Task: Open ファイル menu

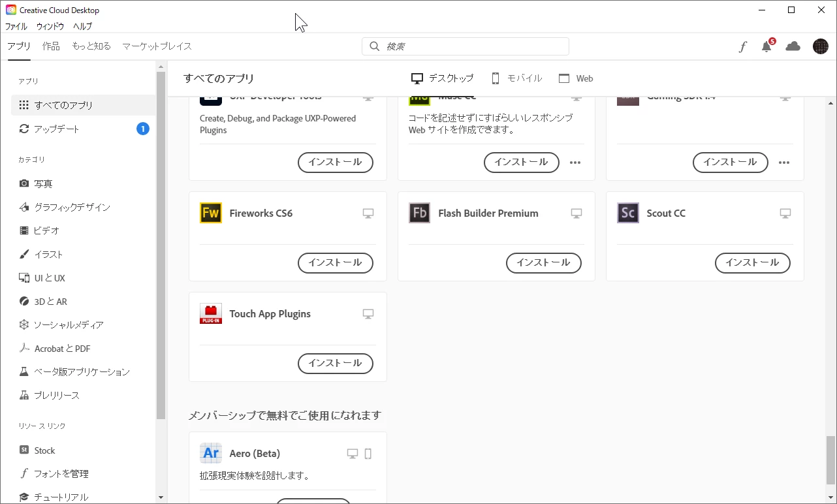Action: point(16,27)
